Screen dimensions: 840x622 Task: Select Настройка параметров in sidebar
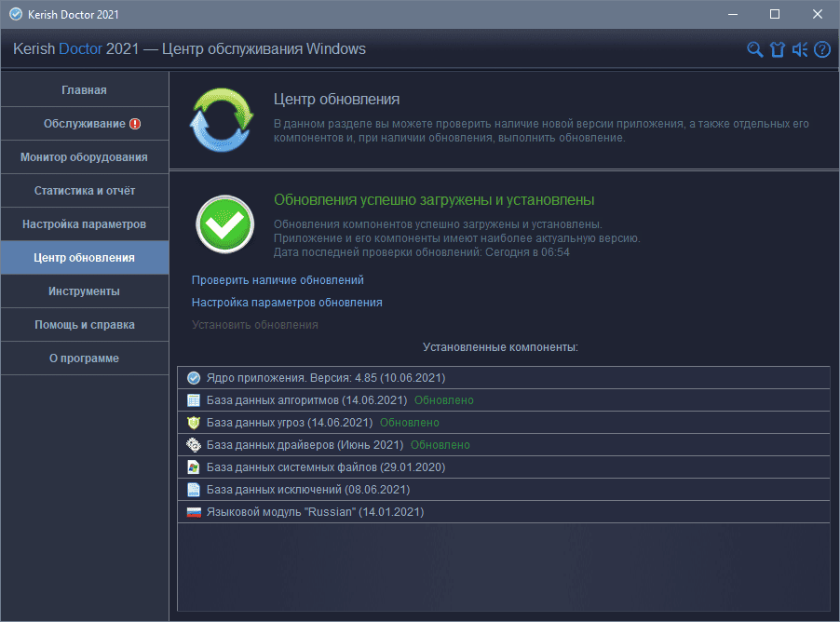85,224
